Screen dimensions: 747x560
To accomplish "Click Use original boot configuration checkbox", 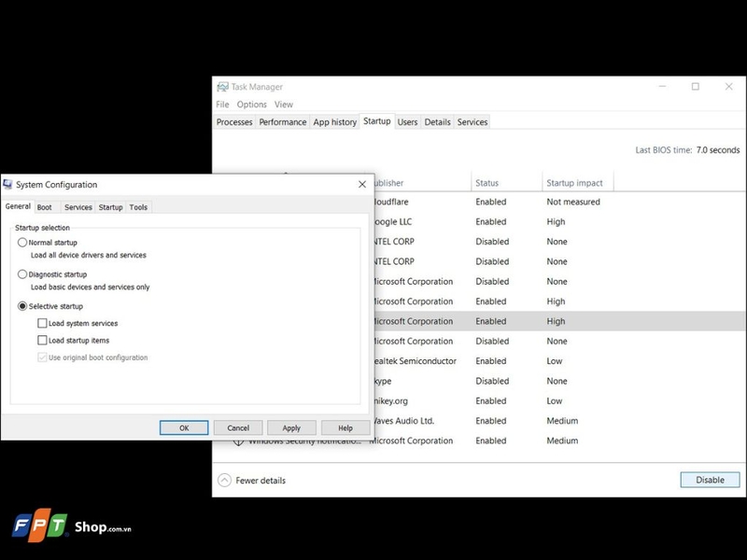I will click(42, 357).
